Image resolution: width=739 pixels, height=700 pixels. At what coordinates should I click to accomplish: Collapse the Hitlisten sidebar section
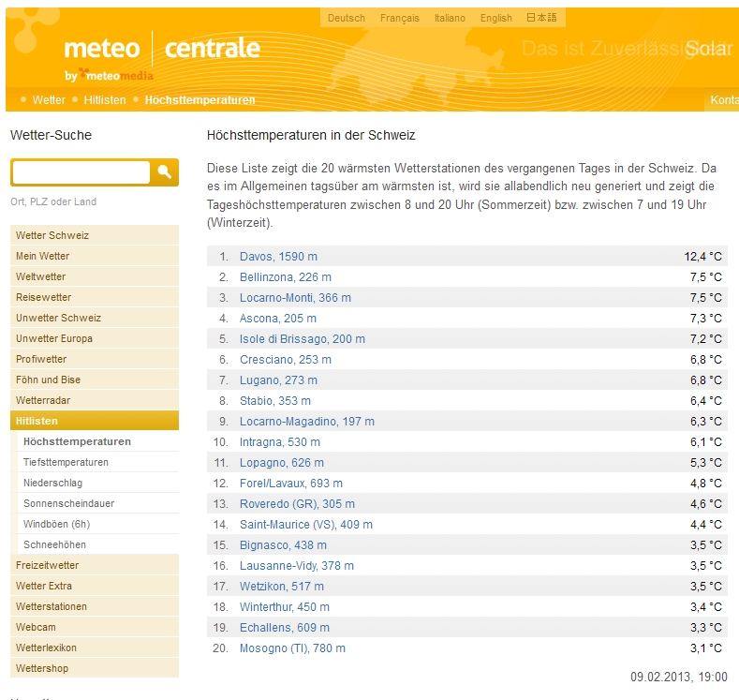[37, 421]
